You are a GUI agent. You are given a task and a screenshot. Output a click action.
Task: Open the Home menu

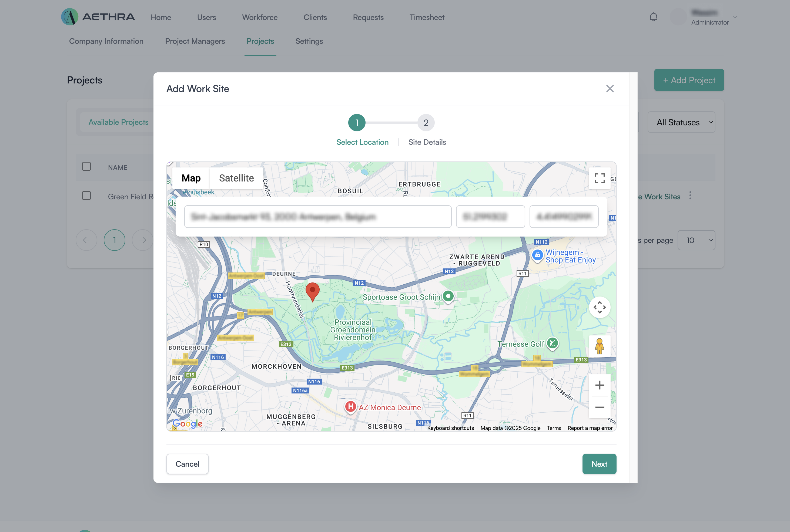[161, 17]
